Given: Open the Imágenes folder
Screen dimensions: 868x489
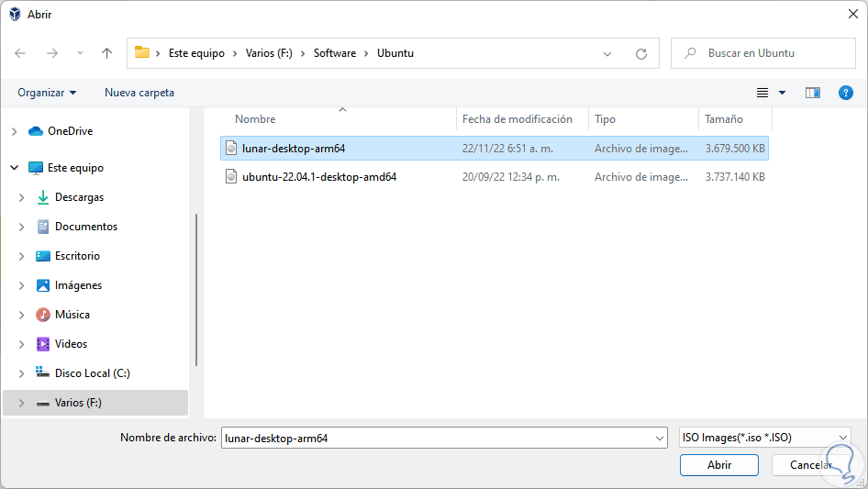Looking at the screenshot, I should 78,285.
